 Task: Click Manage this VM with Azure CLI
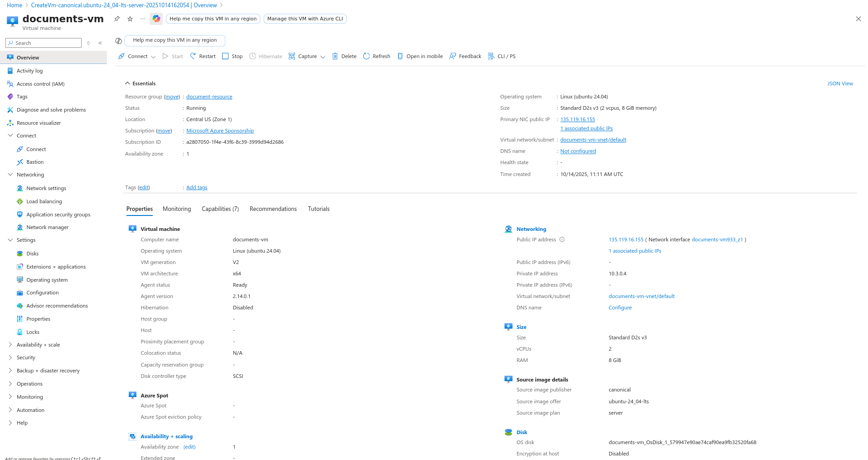click(305, 19)
